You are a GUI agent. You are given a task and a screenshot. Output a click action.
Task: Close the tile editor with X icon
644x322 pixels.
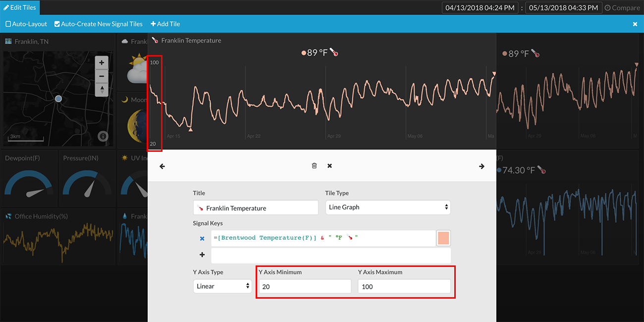click(329, 166)
